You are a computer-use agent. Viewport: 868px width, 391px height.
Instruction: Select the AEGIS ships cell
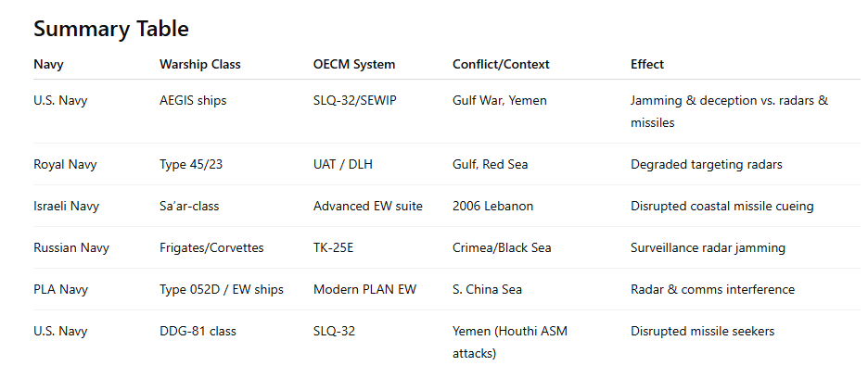[192, 101]
